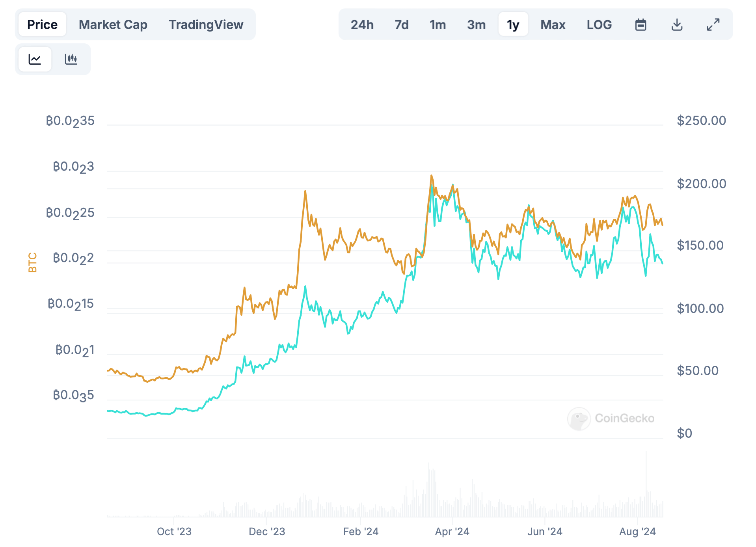Select the 7d time range
756x547 pixels.
[x=402, y=25]
